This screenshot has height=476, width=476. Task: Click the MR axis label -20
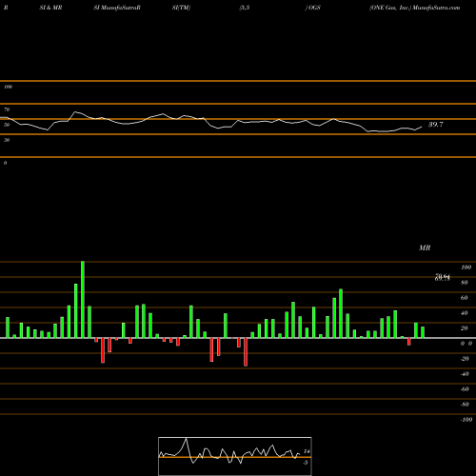(465, 359)
